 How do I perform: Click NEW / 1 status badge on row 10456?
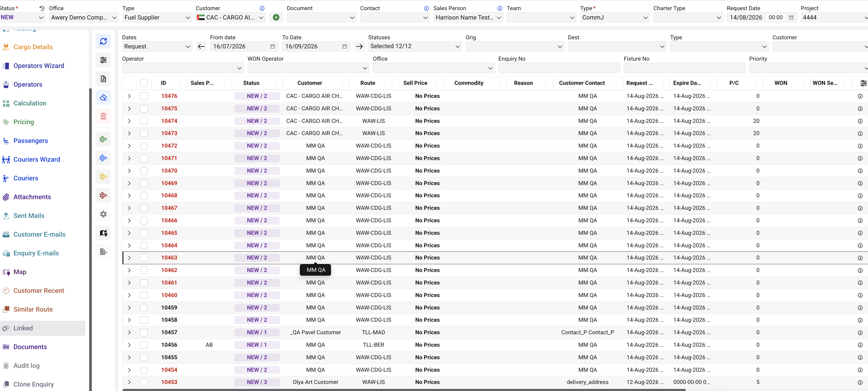[257, 345]
